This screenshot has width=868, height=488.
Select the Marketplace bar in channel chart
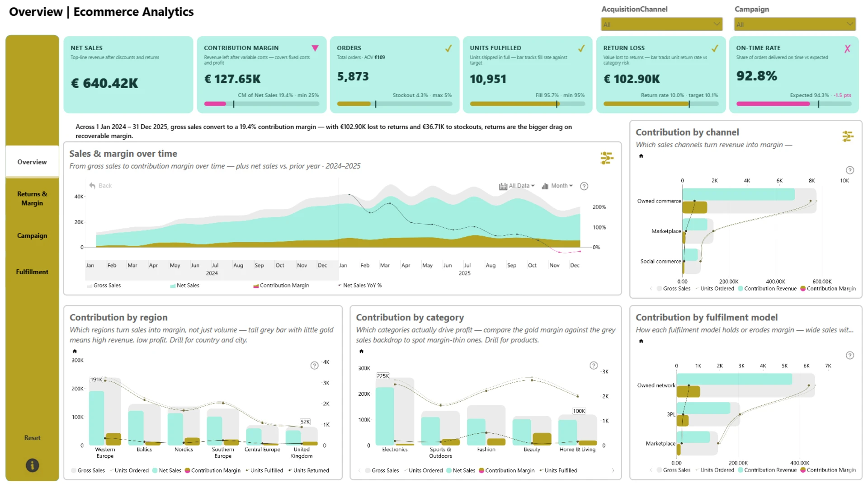698,231
